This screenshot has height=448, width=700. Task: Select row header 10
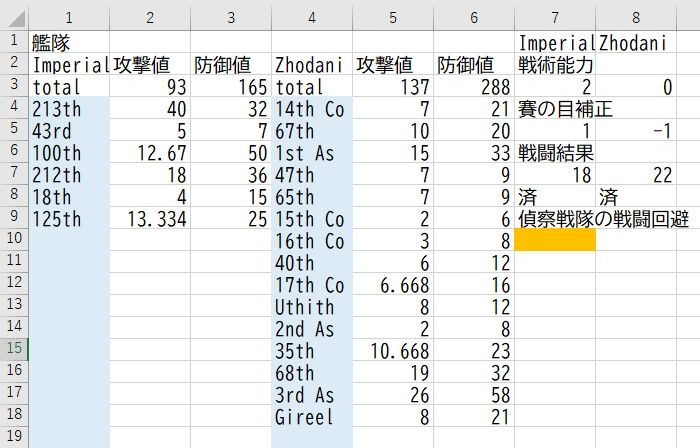(14, 240)
